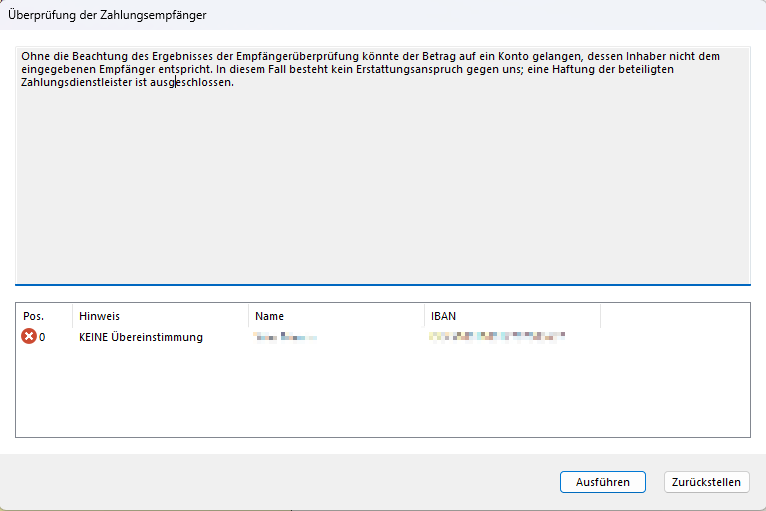766x511 pixels.
Task: Click the blurred recipient name cell
Action: [285, 338]
